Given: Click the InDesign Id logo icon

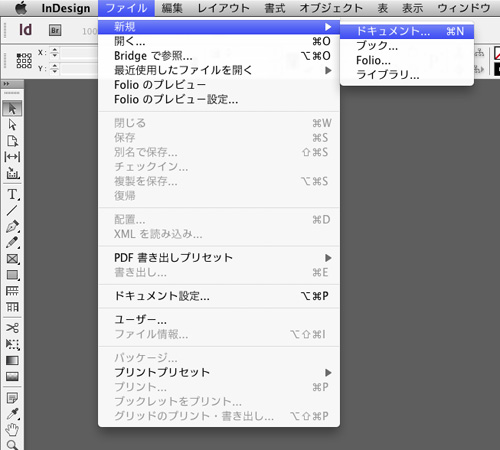Looking at the screenshot, I should tap(26, 30).
